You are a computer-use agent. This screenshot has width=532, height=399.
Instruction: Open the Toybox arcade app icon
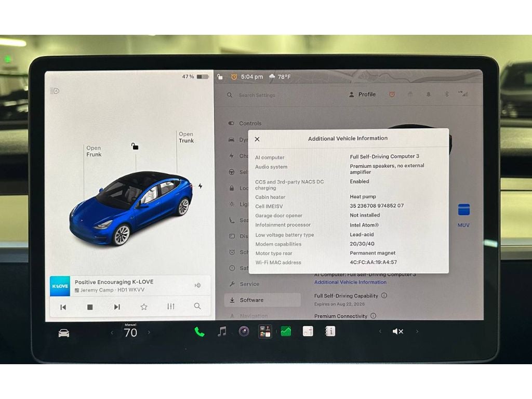pos(264,331)
